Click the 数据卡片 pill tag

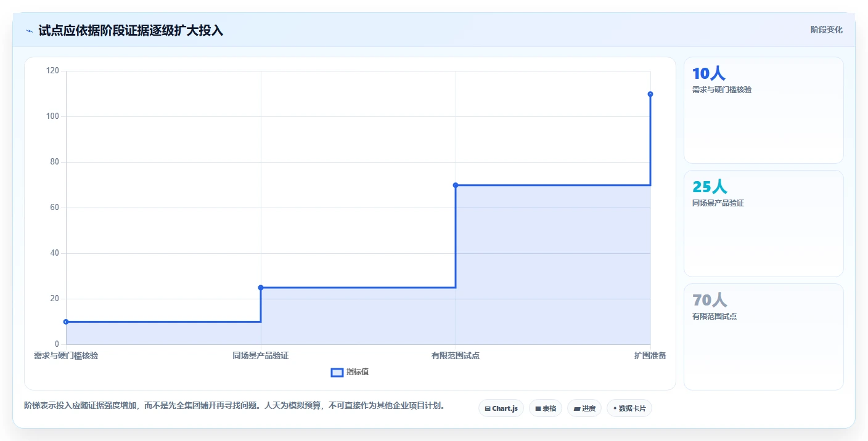pos(629,408)
